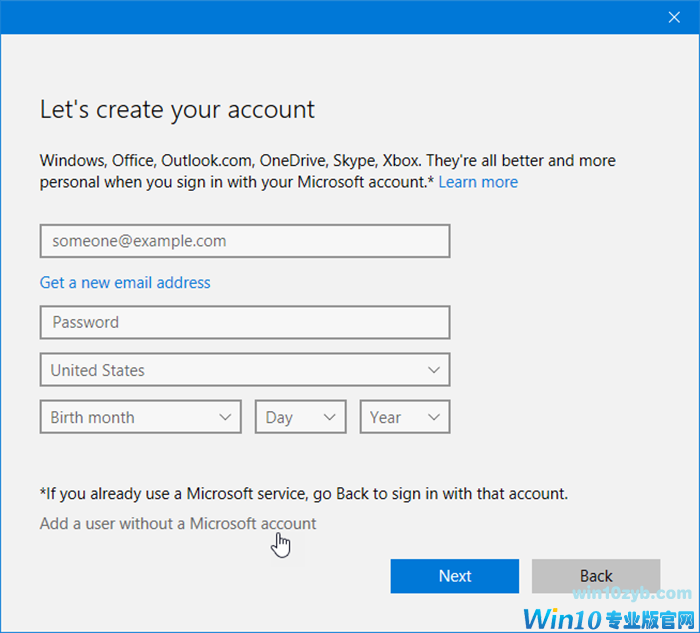The image size is (700, 633).
Task: Choose Add a user without a Microsoft account
Action: pyautogui.click(x=178, y=523)
